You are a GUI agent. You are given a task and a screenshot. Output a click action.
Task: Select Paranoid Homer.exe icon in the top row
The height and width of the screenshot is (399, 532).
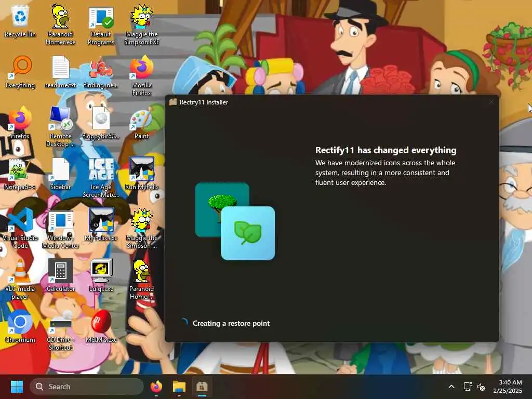60,25
